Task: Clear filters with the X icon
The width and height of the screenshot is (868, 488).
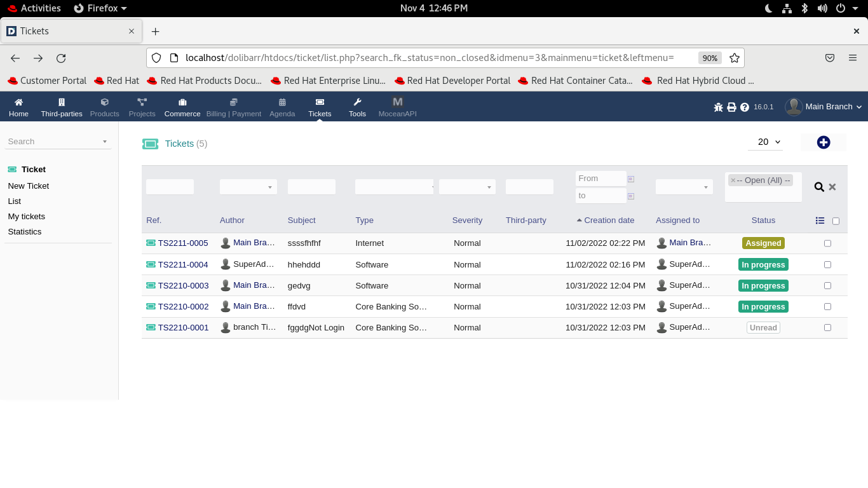Action: [x=832, y=187]
